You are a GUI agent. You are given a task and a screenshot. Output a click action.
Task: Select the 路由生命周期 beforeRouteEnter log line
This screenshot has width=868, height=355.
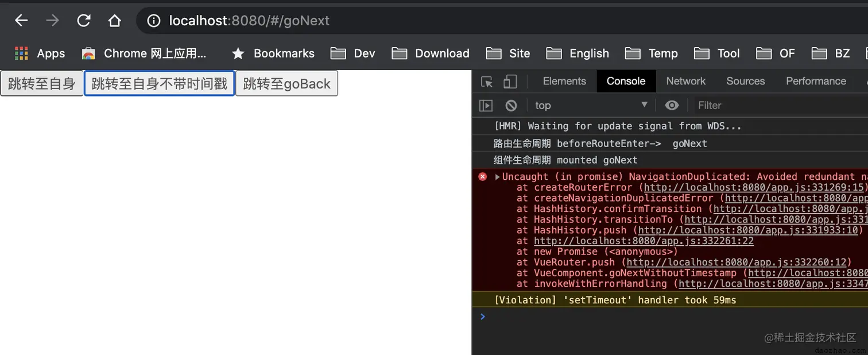click(670, 144)
